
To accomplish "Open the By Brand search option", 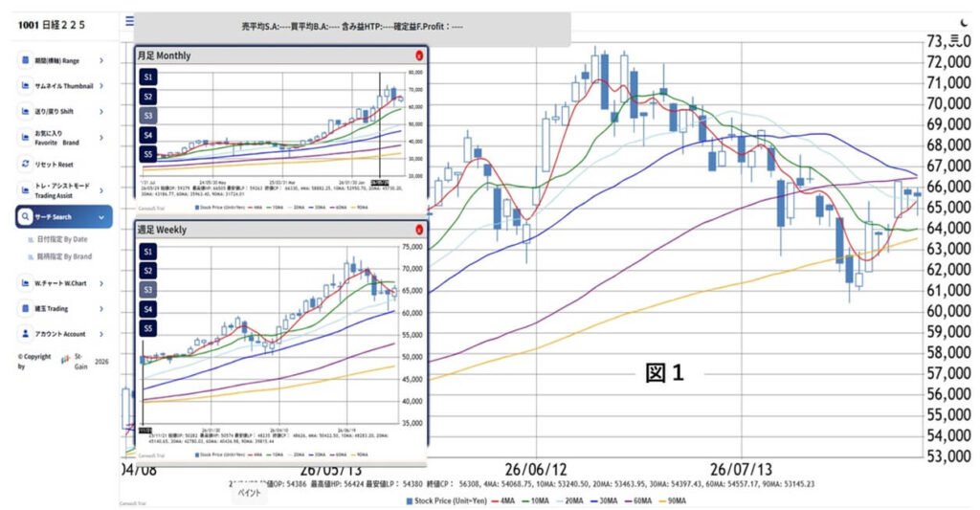I will click(60, 256).
